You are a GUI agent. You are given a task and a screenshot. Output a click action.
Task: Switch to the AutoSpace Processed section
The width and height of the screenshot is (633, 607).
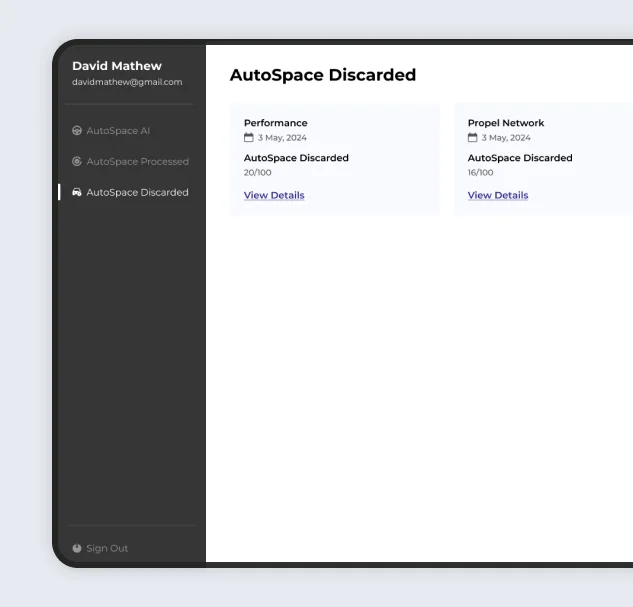click(137, 162)
